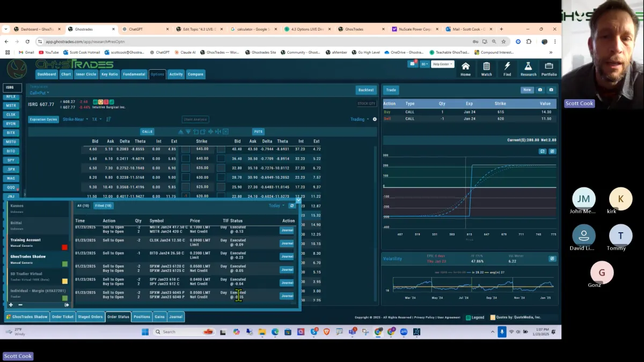Open Windows Start menu
This screenshot has width=644, height=362.
pyautogui.click(x=145, y=332)
